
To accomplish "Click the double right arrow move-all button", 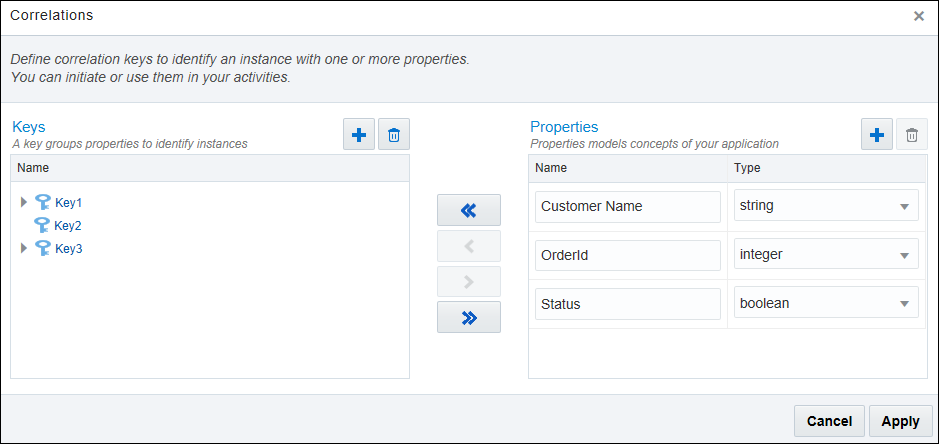I will point(468,317).
